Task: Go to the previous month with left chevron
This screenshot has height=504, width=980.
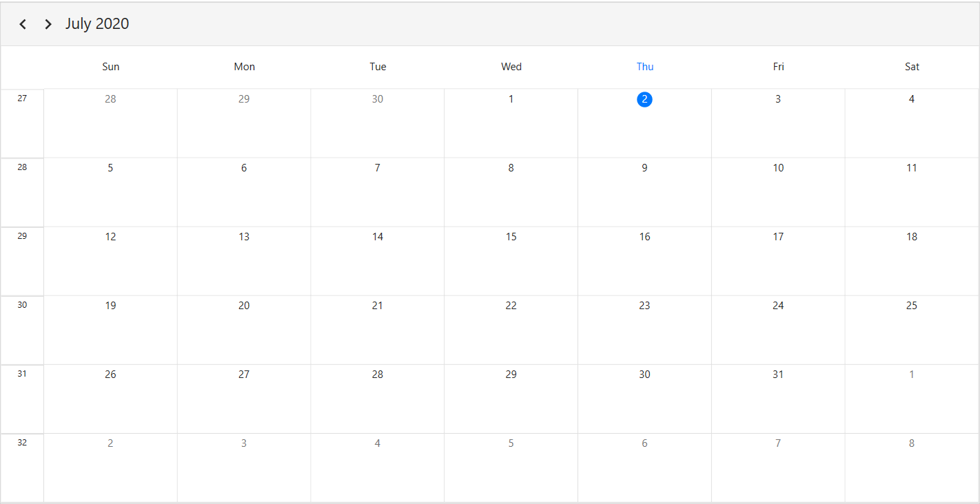Action: pyautogui.click(x=23, y=24)
